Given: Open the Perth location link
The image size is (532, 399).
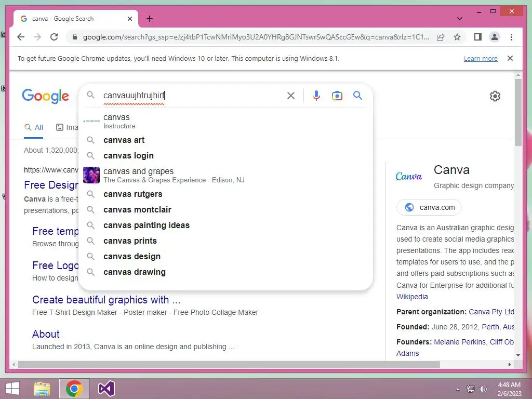Looking at the screenshot, I should 490,327.
